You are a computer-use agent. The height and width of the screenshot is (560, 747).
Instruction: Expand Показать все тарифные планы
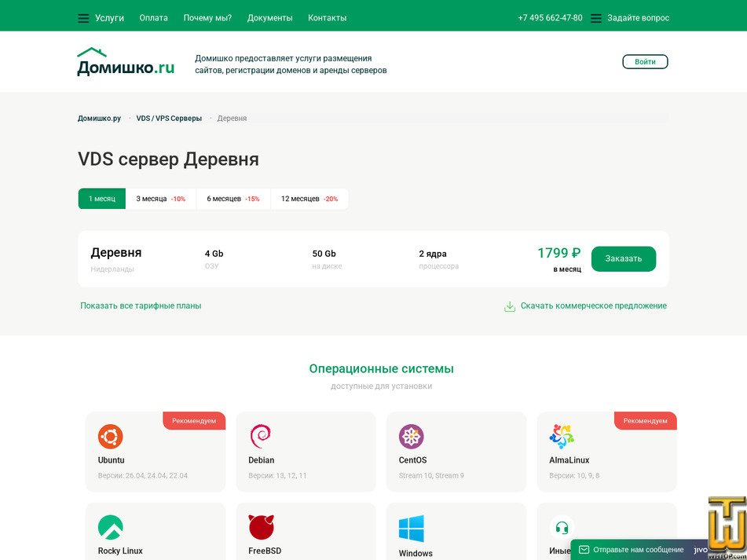(141, 306)
